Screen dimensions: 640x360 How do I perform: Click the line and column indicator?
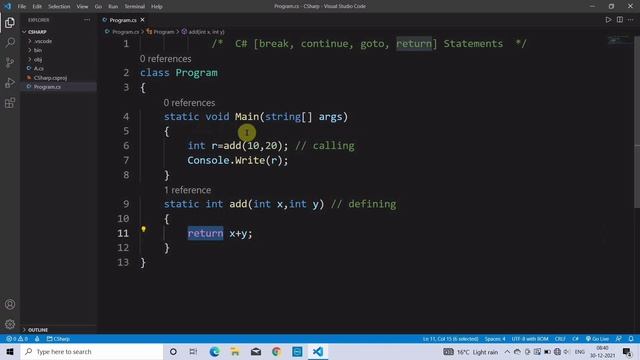coord(450,339)
